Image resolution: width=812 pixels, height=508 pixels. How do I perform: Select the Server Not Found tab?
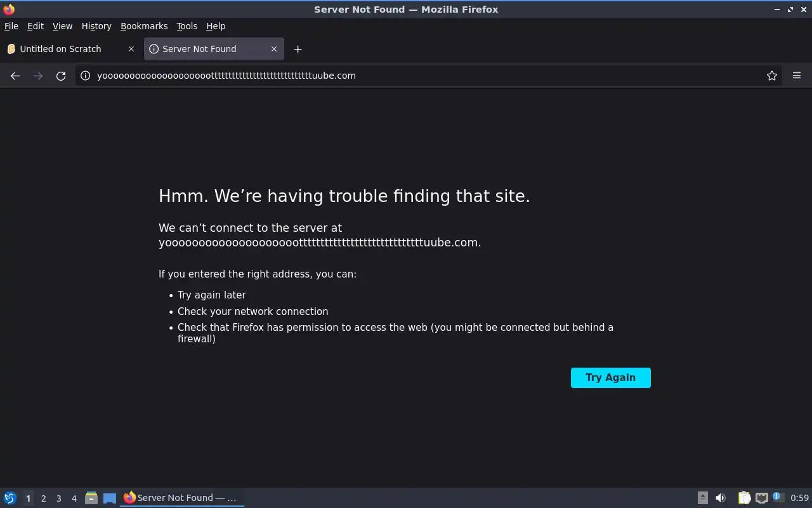click(x=214, y=49)
